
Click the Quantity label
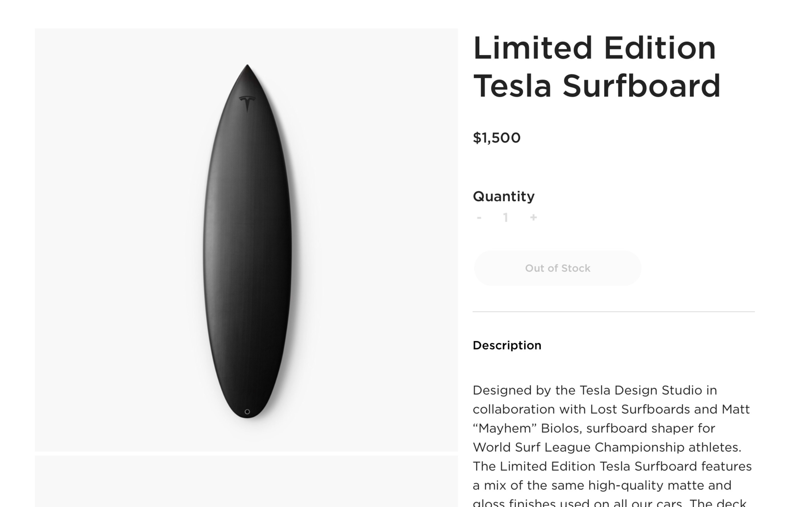point(504,196)
